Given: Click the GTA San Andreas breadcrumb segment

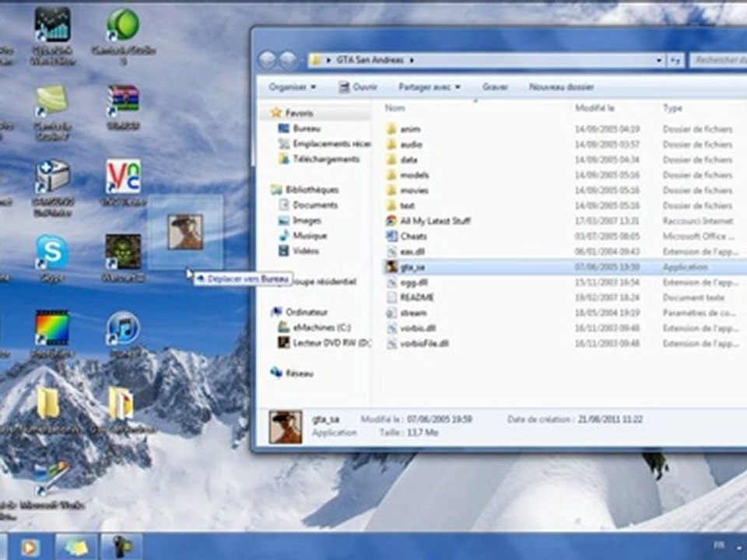Looking at the screenshot, I should 370,60.
